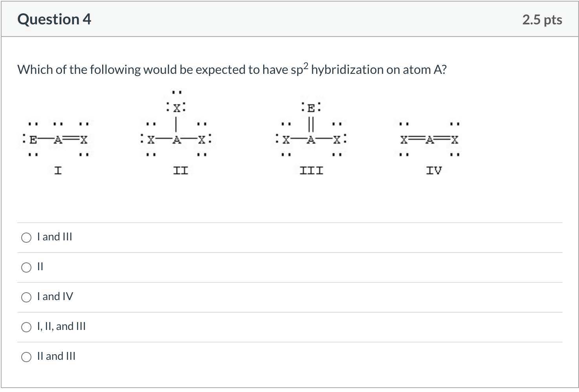Click the sp2 hybridization question text
The image size is (579, 392).
click(x=232, y=70)
